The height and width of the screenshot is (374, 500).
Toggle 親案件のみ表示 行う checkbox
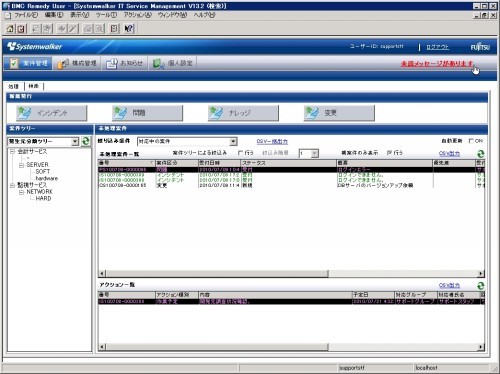pos(389,153)
